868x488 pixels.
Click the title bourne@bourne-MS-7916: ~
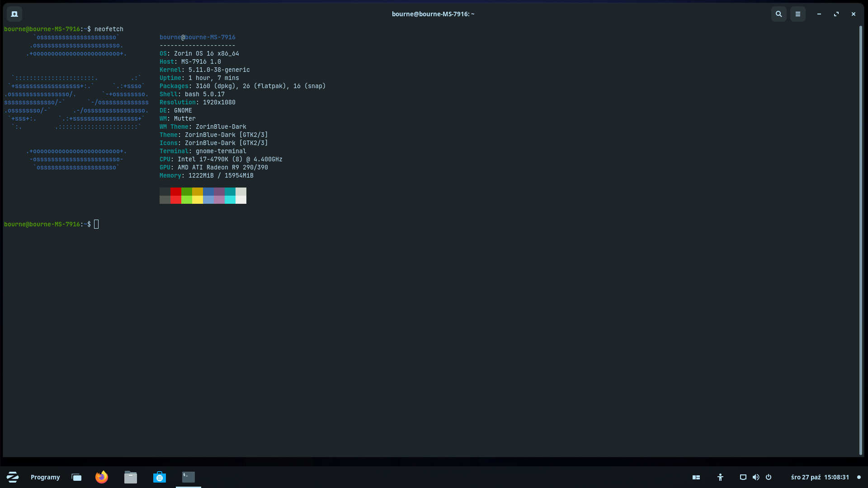point(433,14)
